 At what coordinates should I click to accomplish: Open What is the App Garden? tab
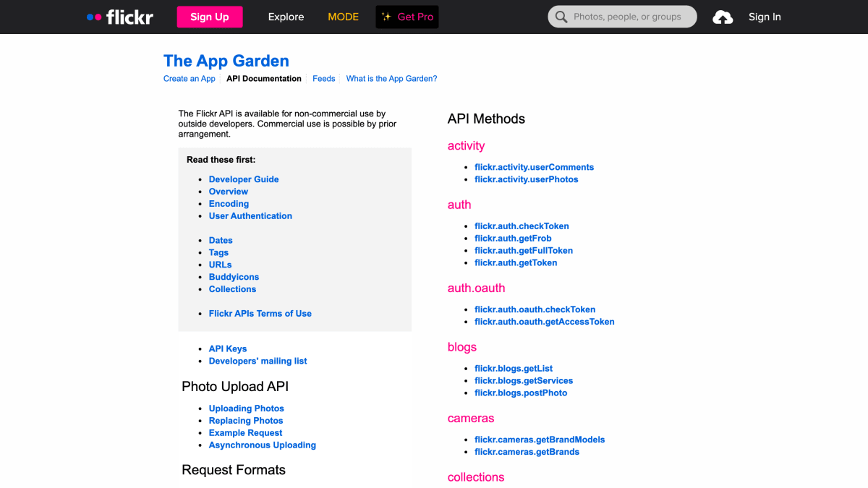(x=391, y=79)
